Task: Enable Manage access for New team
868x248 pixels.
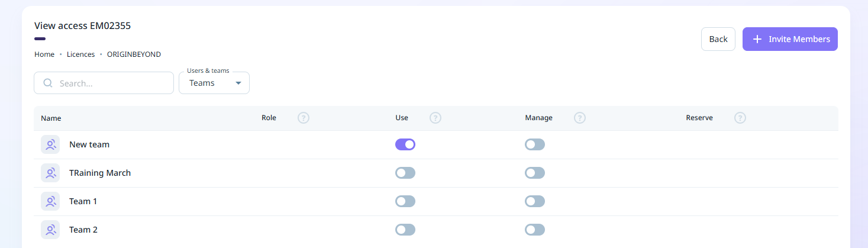Action: coord(535,144)
